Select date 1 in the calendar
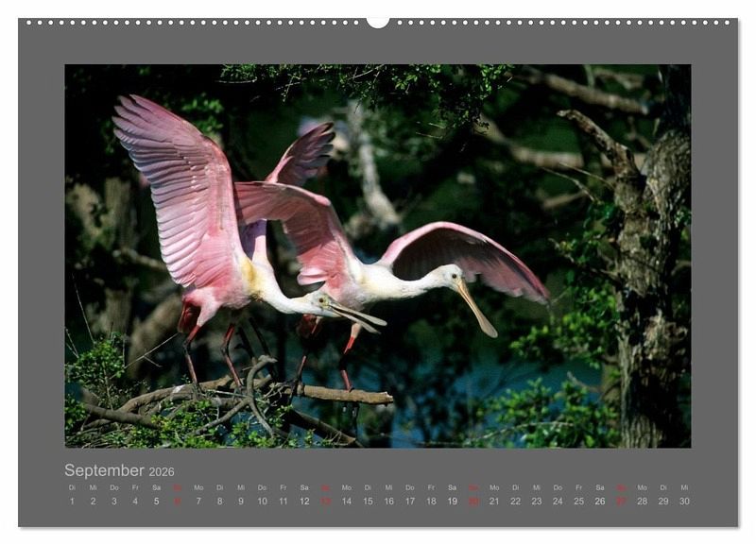 [72, 501]
